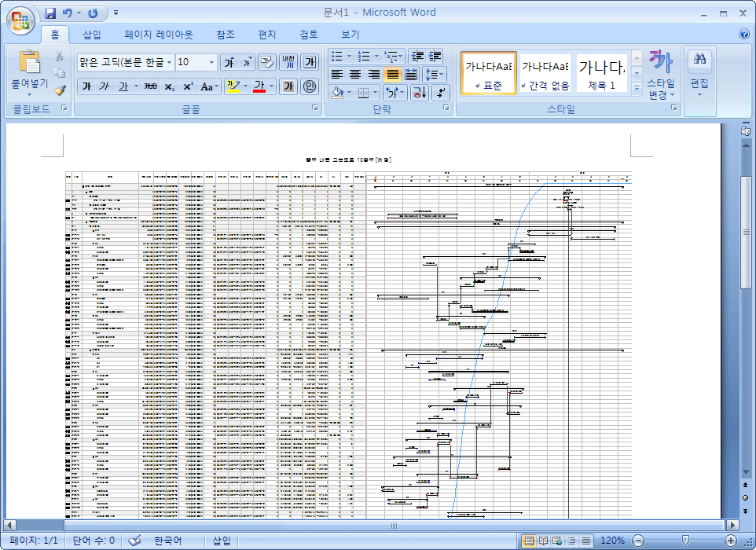The width and height of the screenshot is (756, 550).
Task: Click the Paste (붙여넣기) clipboard icon
Action: (29, 62)
